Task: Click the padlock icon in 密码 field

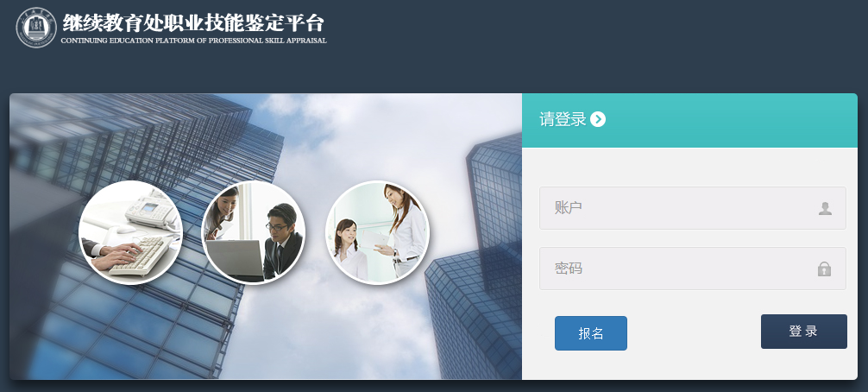Action: tap(824, 269)
